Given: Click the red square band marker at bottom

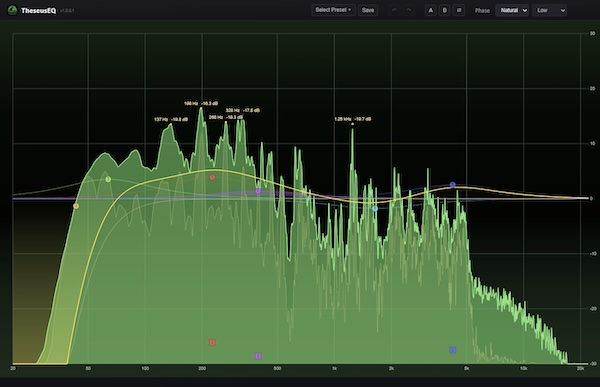Looking at the screenshot, I should click(212, 342).
